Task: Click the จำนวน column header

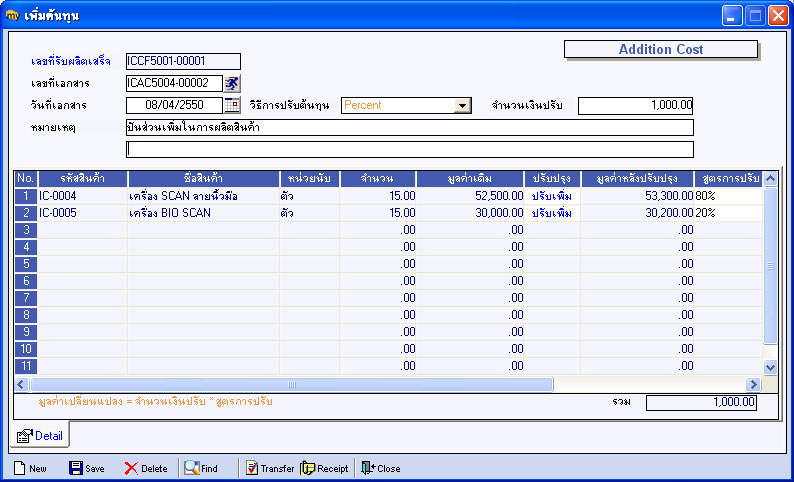Action: [378, 179]
